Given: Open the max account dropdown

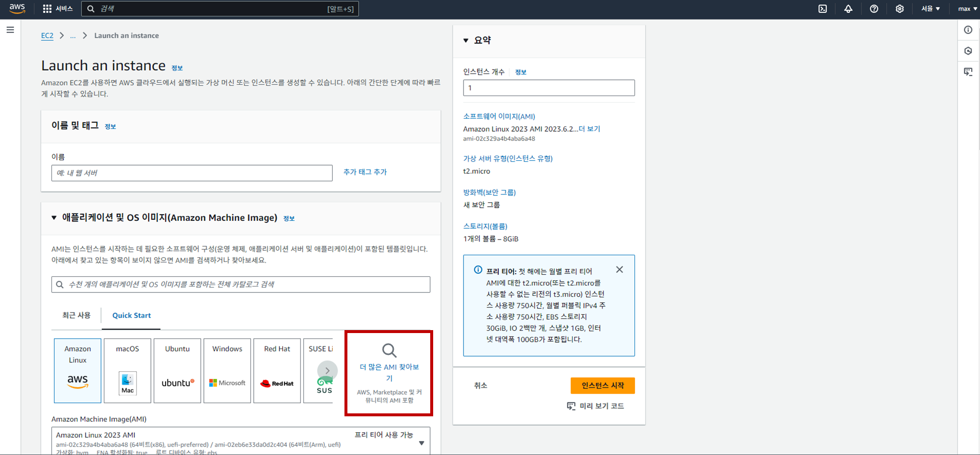Looking at the screenshot, I should pos(967,9).
